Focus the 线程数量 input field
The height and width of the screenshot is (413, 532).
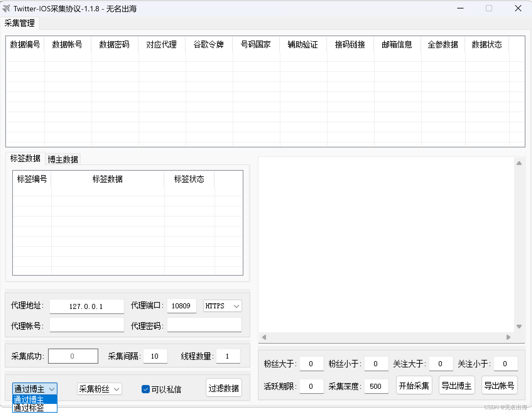click(228, 356)
